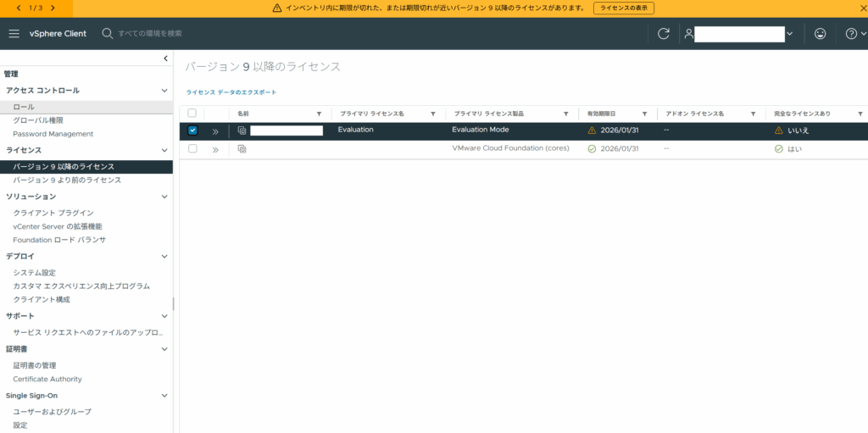Click filter icon in 名前 column header
This screenshot has height=433, width=868.
pyautogui.click(x=319, y=114)
